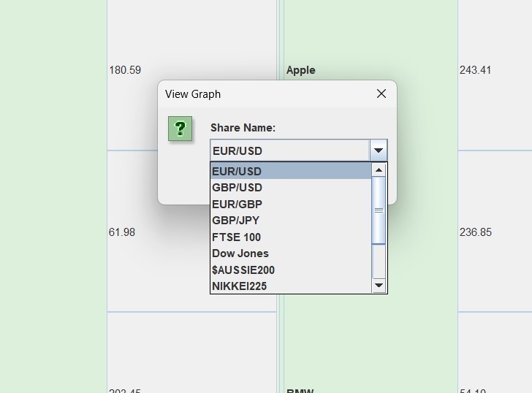
Task: Choose EUR/GBP from the share list
Action: click(291, 204)
